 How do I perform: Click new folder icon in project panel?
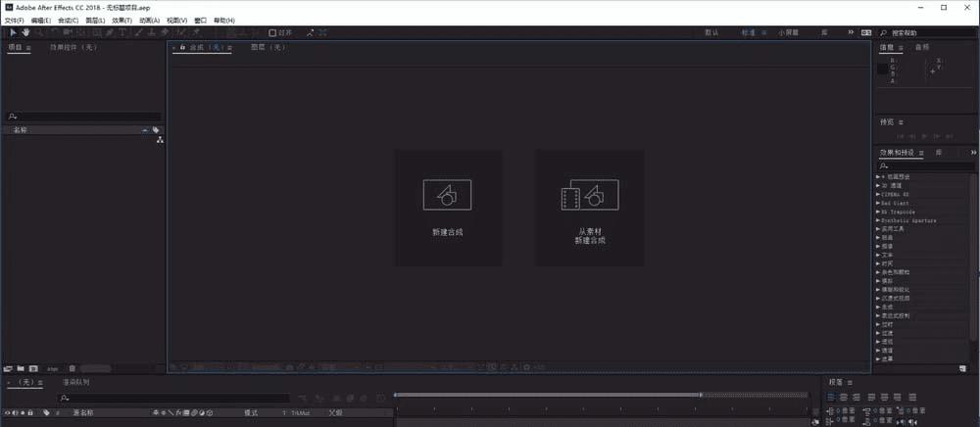click(21, 368)
